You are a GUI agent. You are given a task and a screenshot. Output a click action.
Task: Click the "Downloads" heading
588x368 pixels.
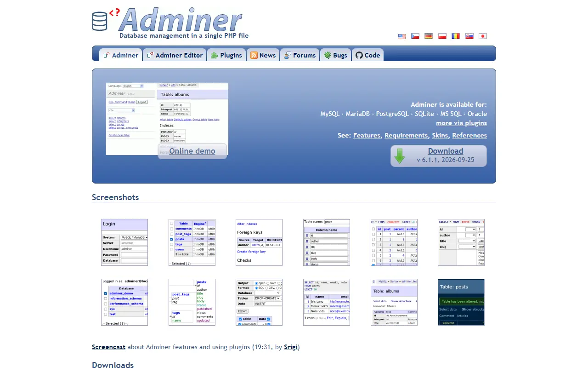click(x=113, y=365)
